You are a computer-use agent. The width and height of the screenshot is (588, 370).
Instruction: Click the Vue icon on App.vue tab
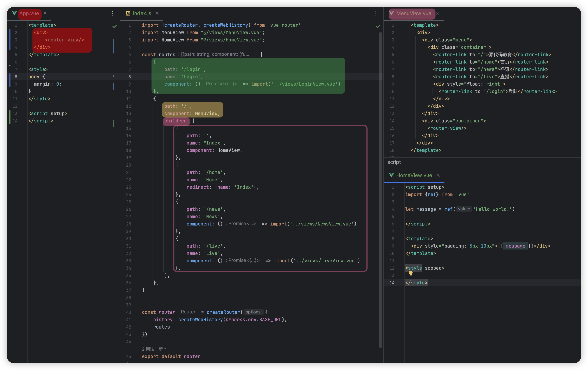(x=14, y=13)
